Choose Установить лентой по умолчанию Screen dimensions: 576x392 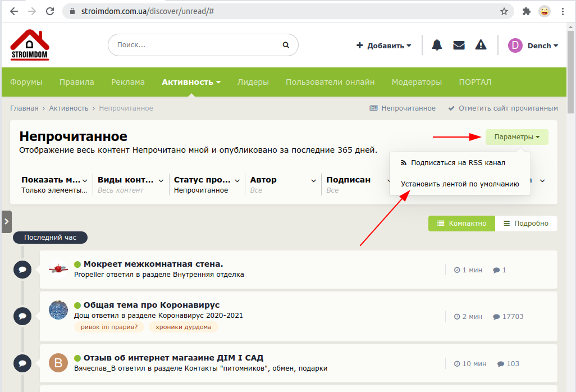[460, 184]
